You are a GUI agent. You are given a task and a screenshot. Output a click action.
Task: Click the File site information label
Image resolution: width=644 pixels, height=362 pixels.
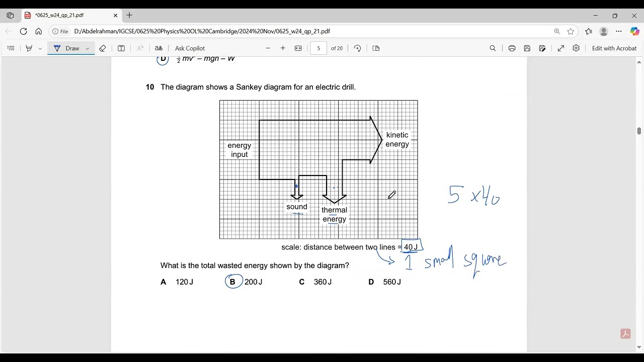point(60,31)
